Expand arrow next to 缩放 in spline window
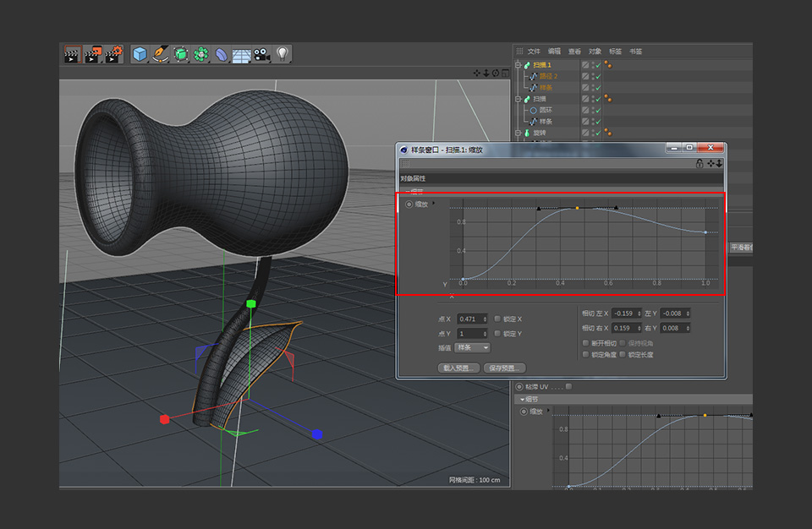Viewport: 812px width, 529px height. coord(434,204)
